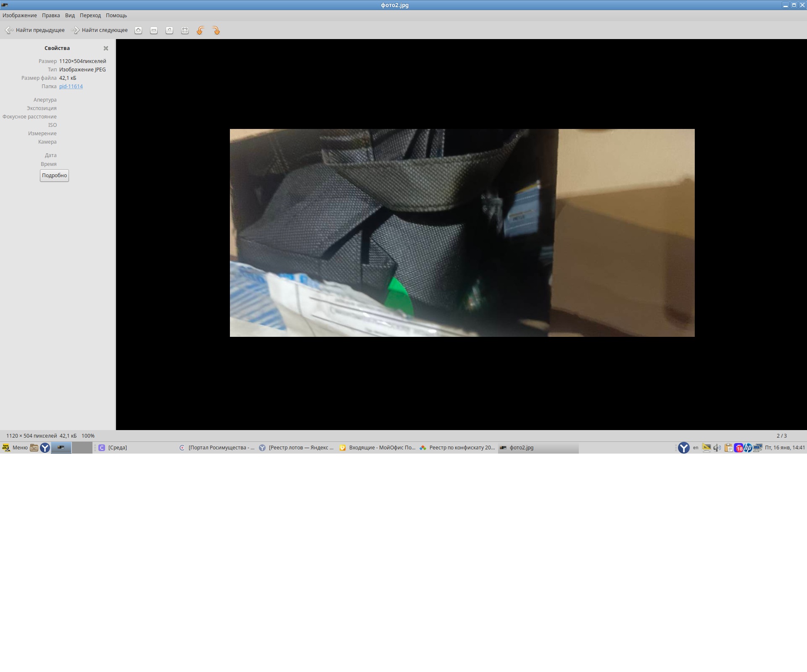807x672 pixels.
Task: Click the zoom out minus icon
Action: pyautogui.click(x=154, y=30)
